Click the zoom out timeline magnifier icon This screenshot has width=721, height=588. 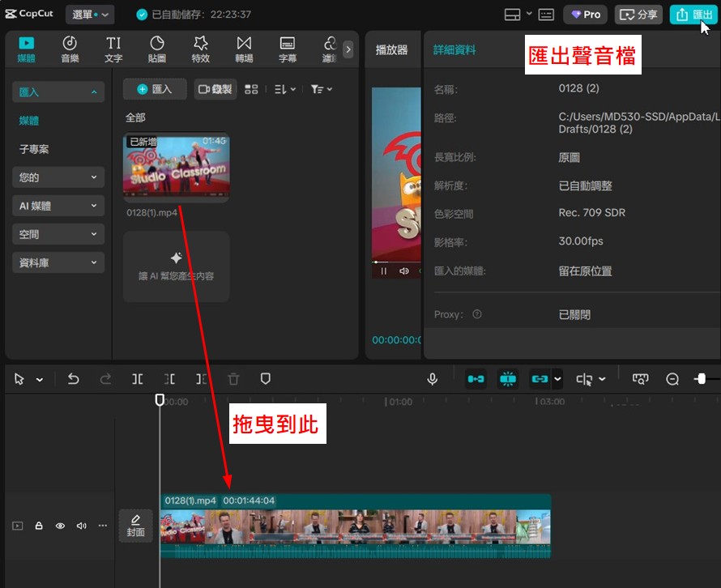point(672,379)
